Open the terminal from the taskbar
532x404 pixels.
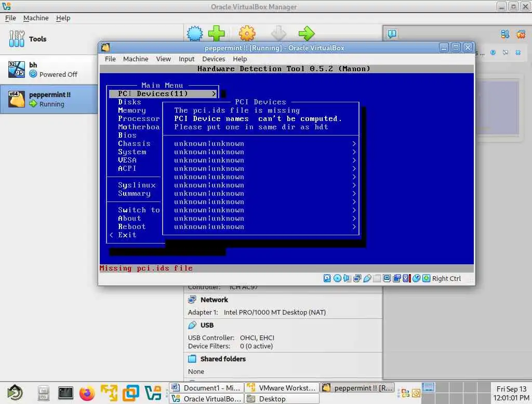click(x=65, y=393)
